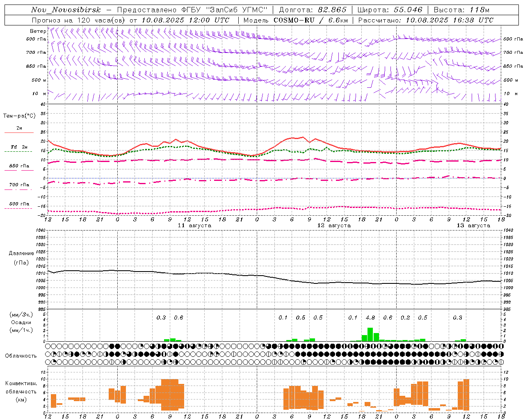This screenshot has width=525, height=420.
Task: Click the "(мм/1ч.)" unit label
Action: coord(21,330)
